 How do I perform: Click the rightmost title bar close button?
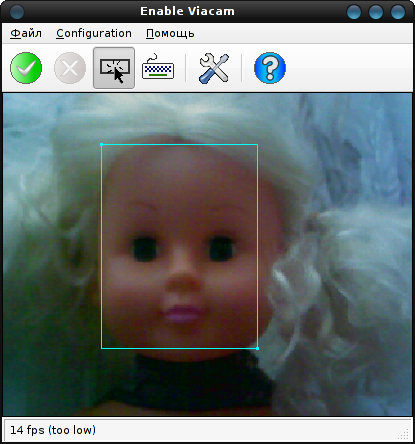pos(398,12)
